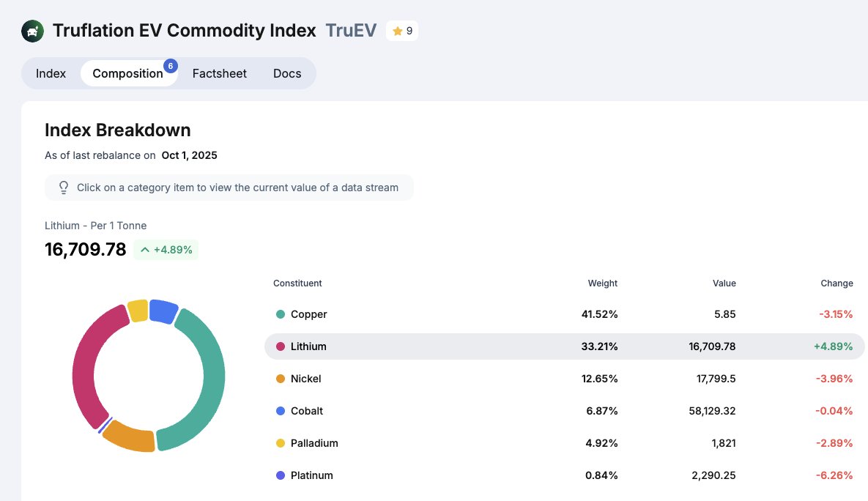Click the Value column header
The height and width of the screenshot is (501, 868).
[724, 283]
